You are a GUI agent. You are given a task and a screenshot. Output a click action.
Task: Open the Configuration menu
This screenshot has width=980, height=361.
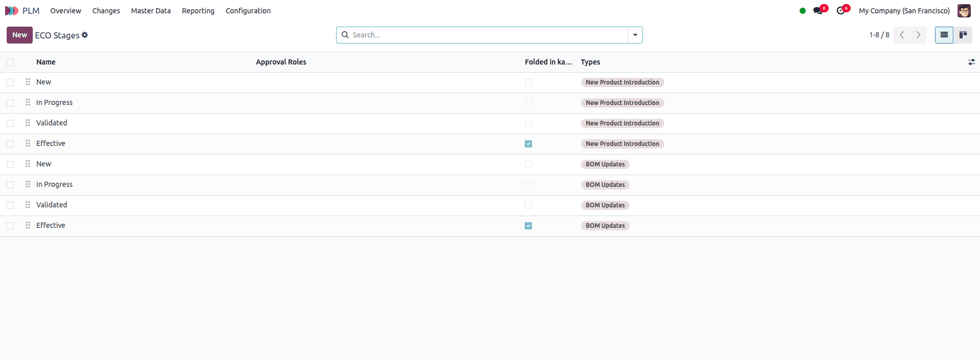pyautogui.click(x=248, y=11)
